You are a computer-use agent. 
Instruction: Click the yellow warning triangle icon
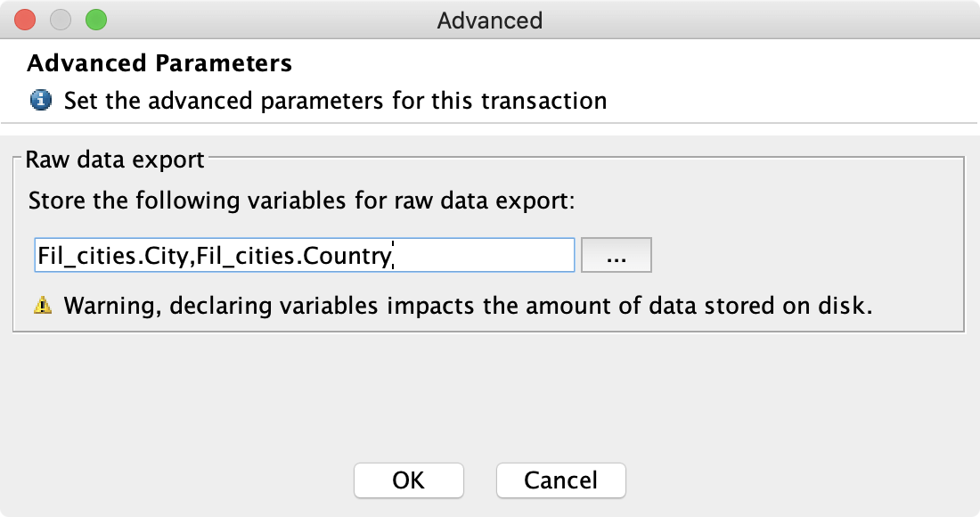click(43, 305)
